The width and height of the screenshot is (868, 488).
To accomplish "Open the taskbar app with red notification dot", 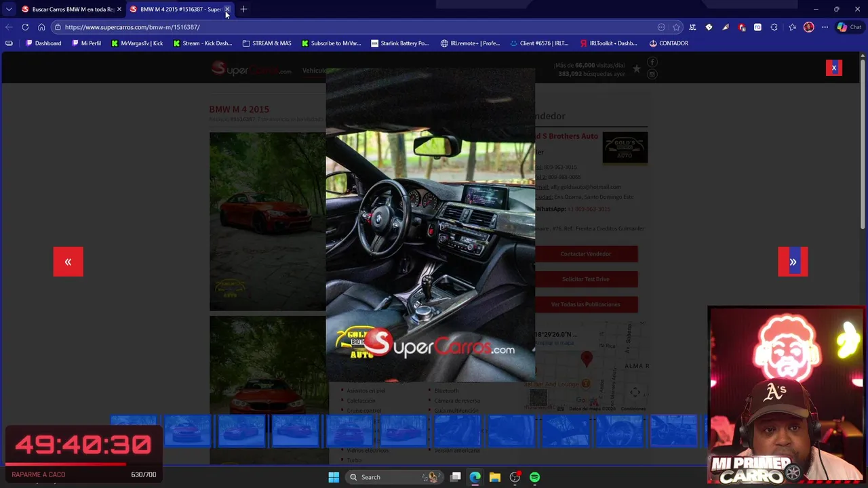I will click(x=515, y=477).
